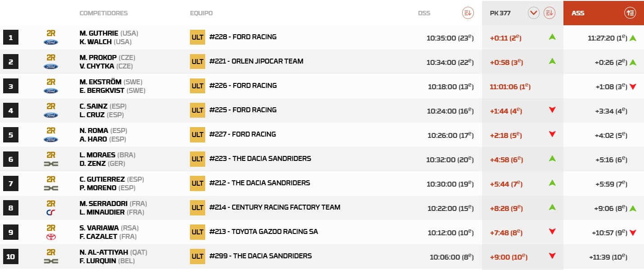644x270 pixels.
Task: Click Dacia logo beside N. Al-Attiyah
Action: (51, 261)
